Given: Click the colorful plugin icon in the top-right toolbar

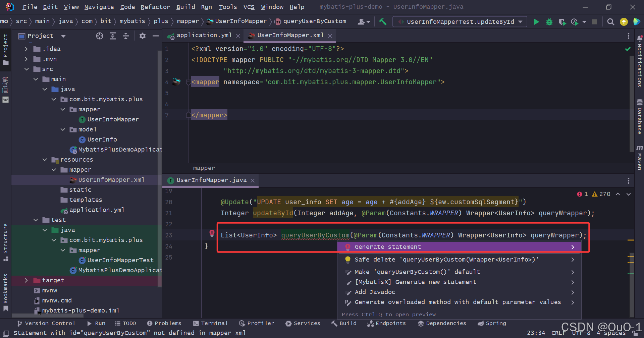Looking at the screenshot, I should (x=636, y=22).
